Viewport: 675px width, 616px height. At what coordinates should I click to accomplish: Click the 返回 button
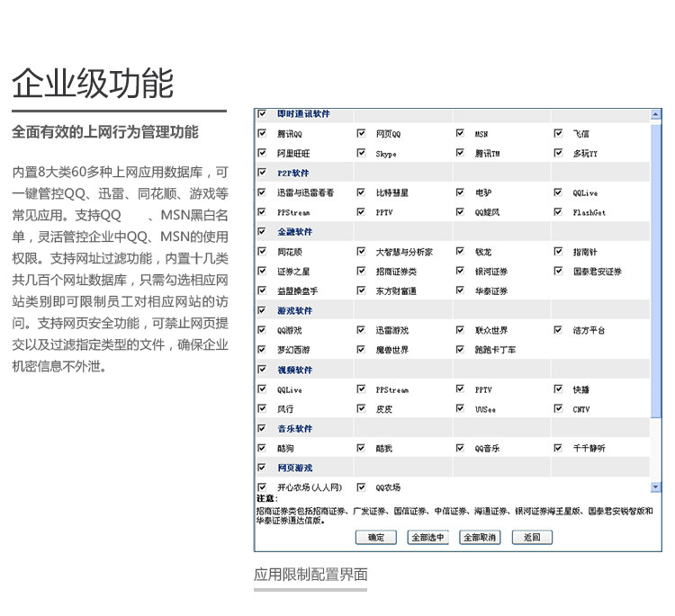click(x=531, y=537)
